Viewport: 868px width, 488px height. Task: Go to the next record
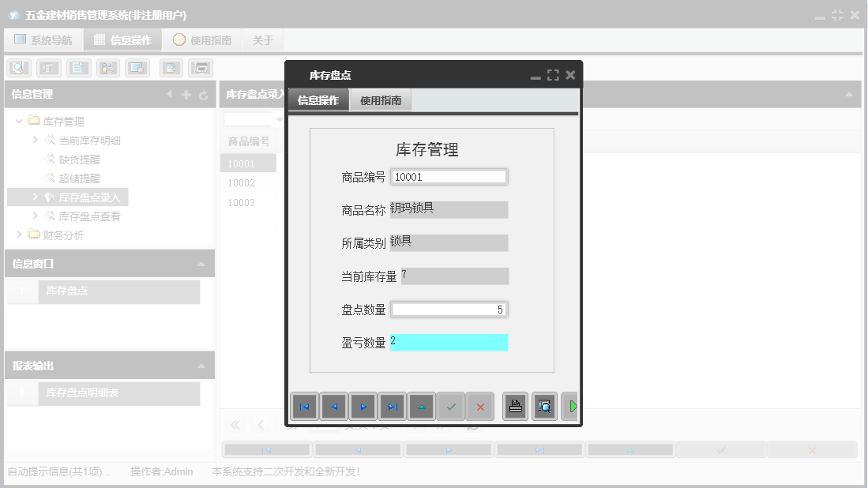pos(363,406)
